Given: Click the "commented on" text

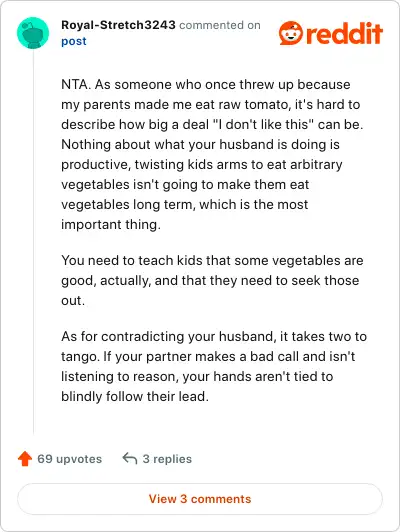Looking at the screenshot, I should [x=220, y=25].
